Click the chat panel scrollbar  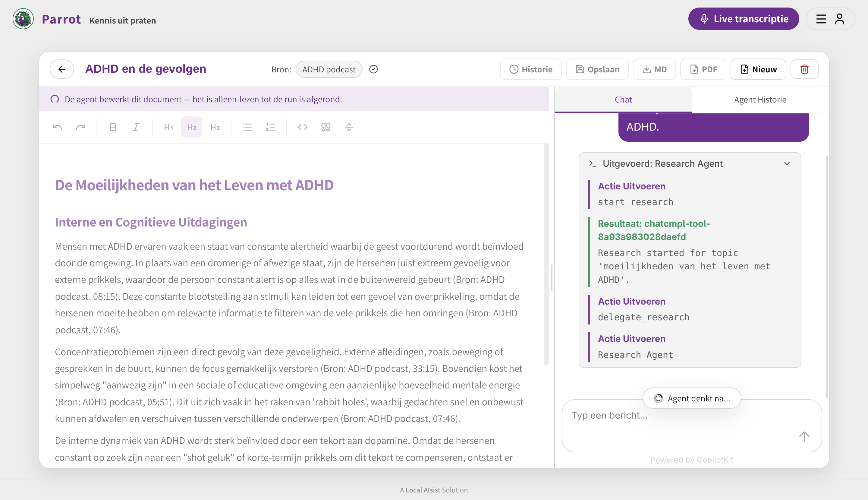pos(827,277)
